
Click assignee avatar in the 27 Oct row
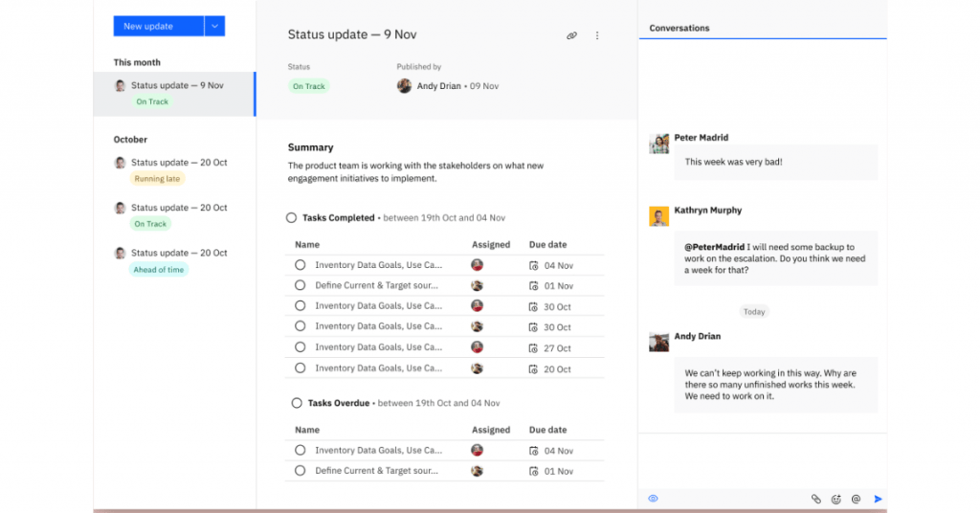(x=477, y=346)
